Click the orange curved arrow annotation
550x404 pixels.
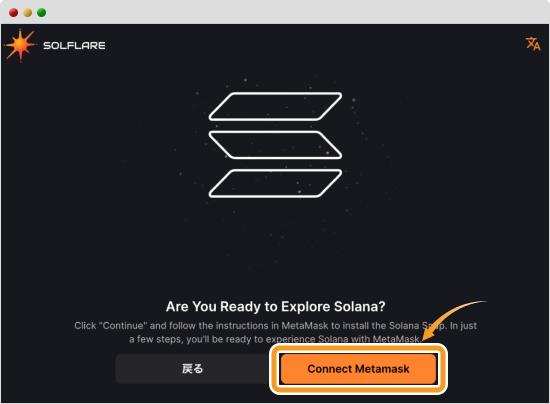452,319
